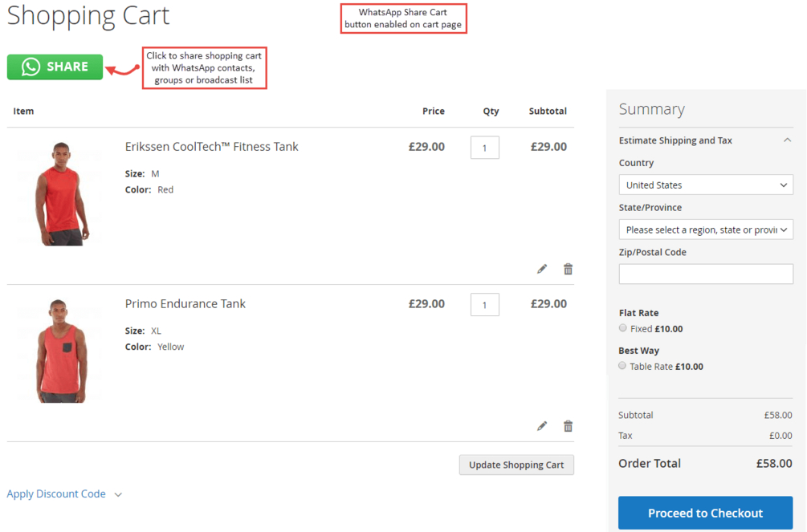Focus the Zip/Postal Code field

[705, 274]
